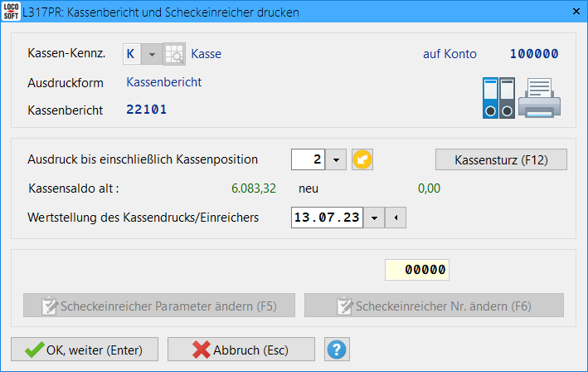Confirm with OK, weiter (Enter)

(x=85, y=350)
